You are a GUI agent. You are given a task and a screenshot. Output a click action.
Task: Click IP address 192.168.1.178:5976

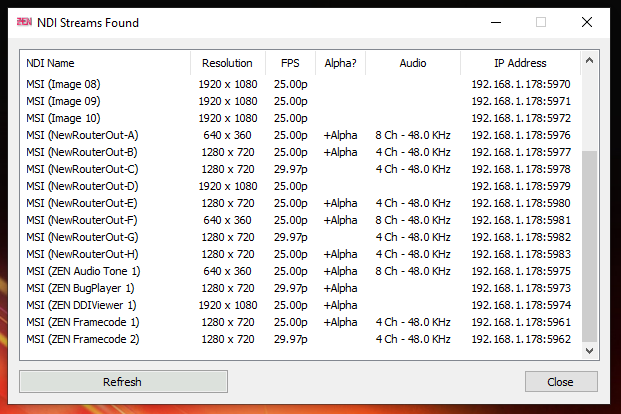click(x=521, y=135)
